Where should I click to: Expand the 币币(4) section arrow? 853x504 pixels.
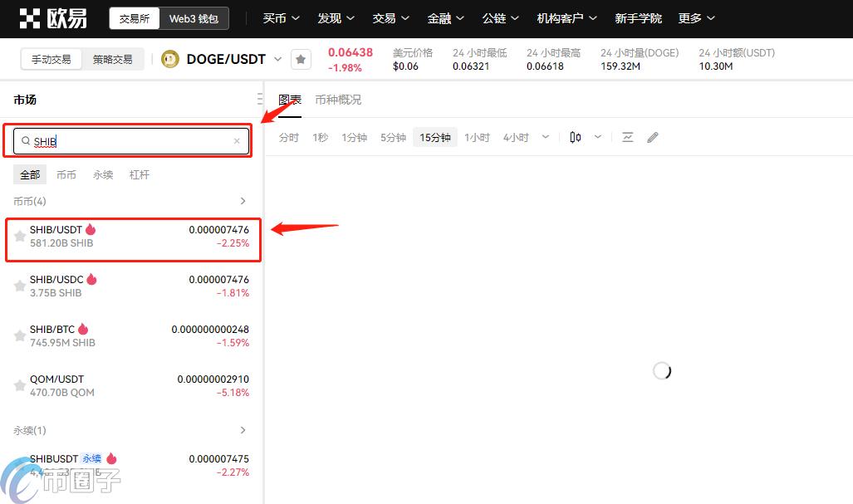tap(243, 201)
